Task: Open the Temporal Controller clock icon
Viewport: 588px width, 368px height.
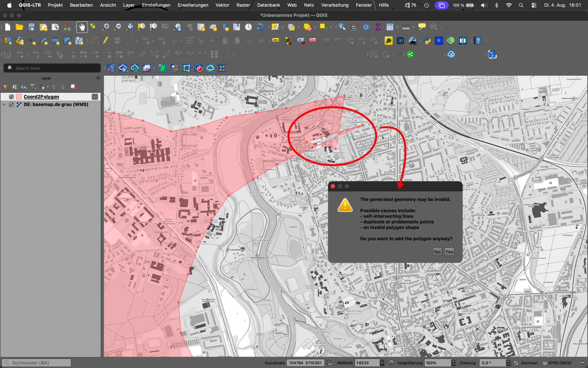Action: [248, 27]
